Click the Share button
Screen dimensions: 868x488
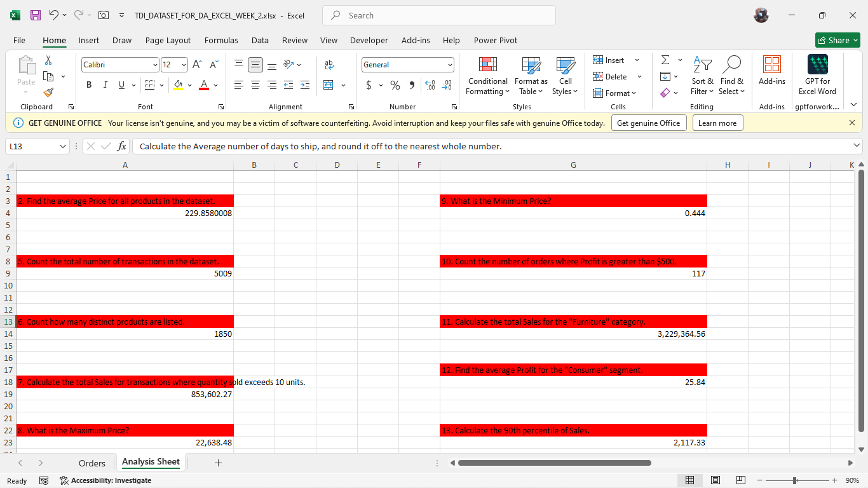click(x=837, y=40)
